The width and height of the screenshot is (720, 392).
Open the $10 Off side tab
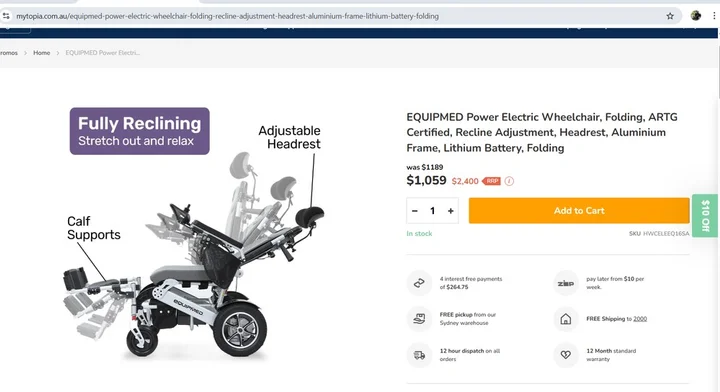(705, 216)
